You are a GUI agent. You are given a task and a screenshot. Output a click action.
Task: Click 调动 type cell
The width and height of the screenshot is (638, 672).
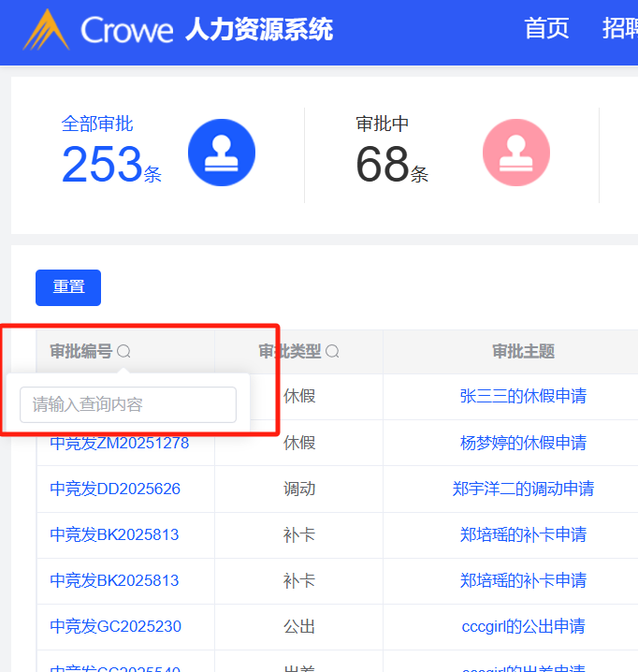(299, 489)
